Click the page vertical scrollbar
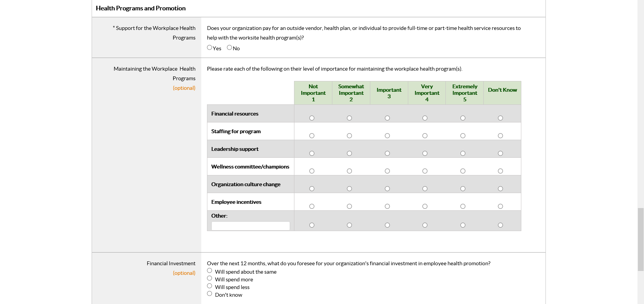644x304 pixels. (641, 239)
